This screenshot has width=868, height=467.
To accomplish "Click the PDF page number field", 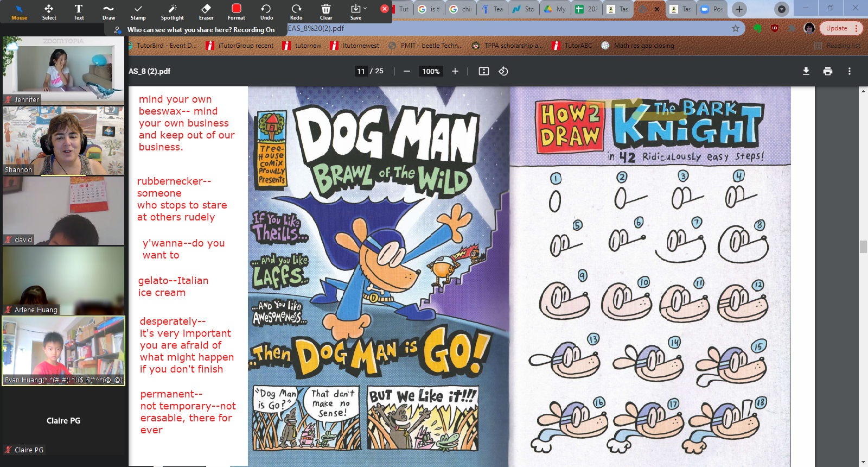I will click(x=361, y=71).
